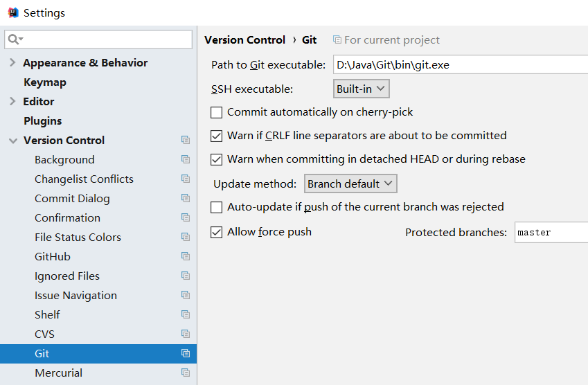588x385 pixels.
Task: Click the Path to Git executable field
Action: click(x=461, y=65)
